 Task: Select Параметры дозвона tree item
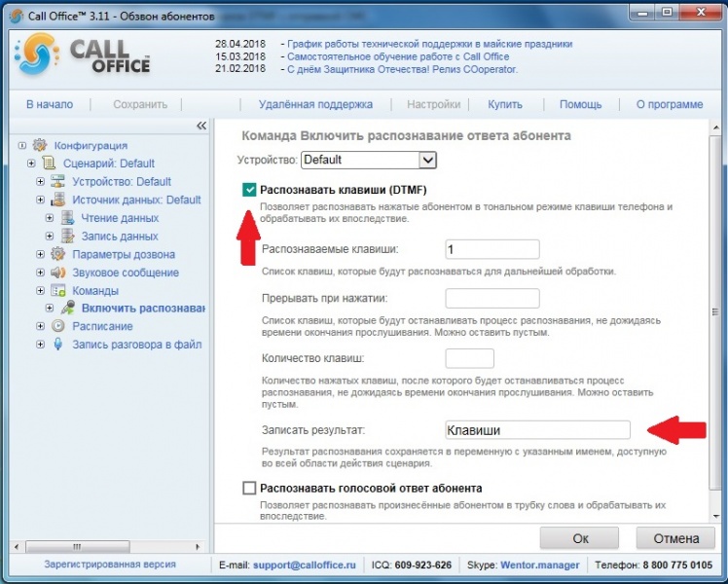[x=124, y=254]
